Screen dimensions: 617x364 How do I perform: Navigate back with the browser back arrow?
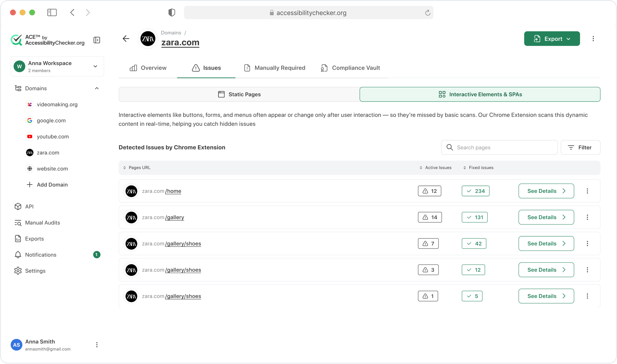click(x=72, y=12)
